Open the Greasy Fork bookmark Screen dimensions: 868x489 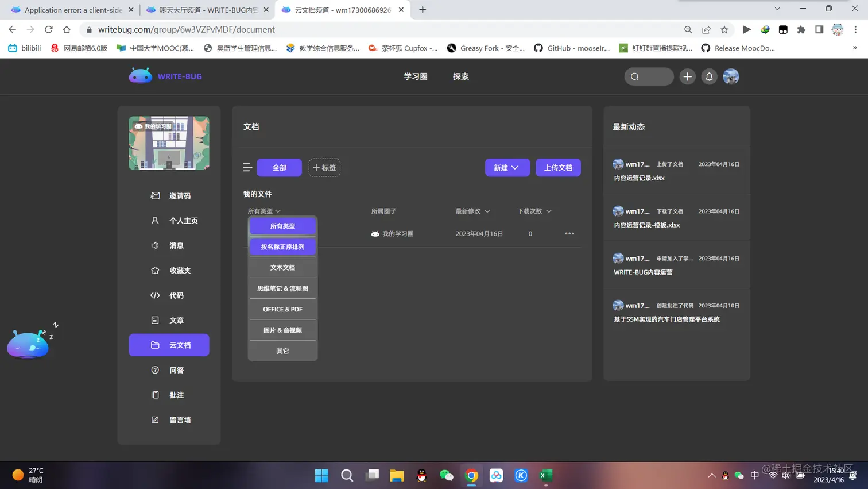(x=486, y=48)
